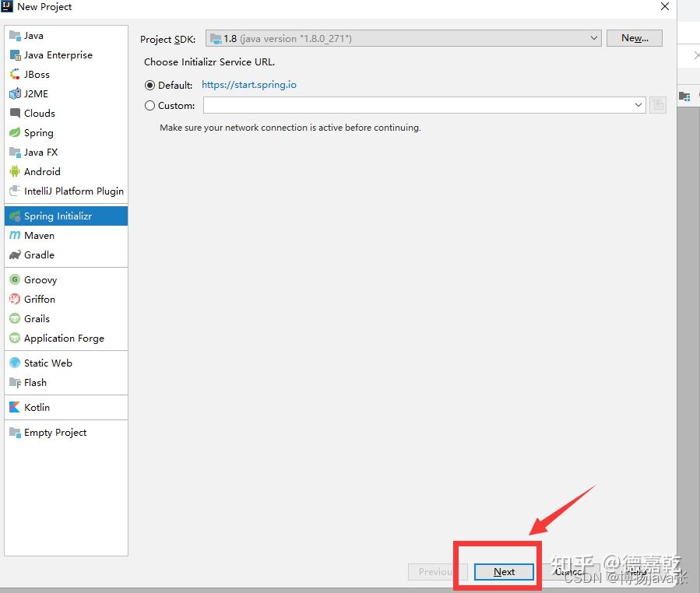The image size is (700, 593).
Task: Select the Groovy green circle icon
Action: (15, 279)
